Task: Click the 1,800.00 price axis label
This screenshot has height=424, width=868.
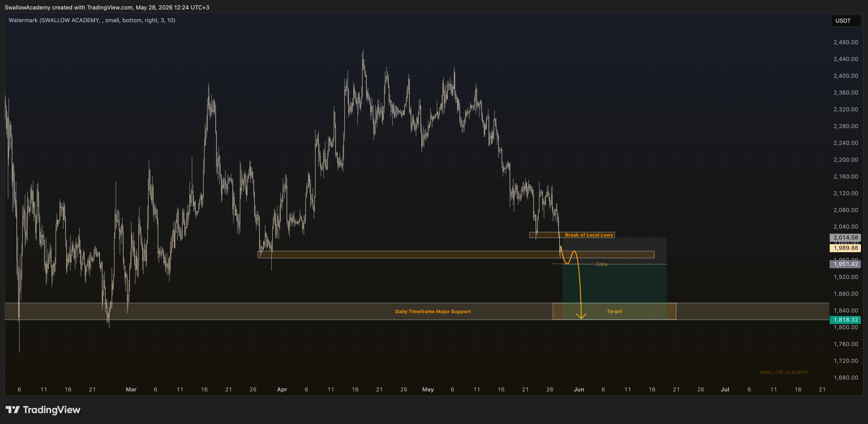Action: (x=846, y=327)
